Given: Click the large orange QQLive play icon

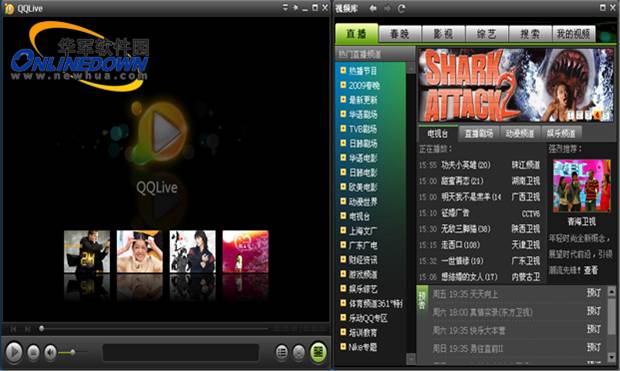Looking at the screenshot, I should click(x=163, y=132).
